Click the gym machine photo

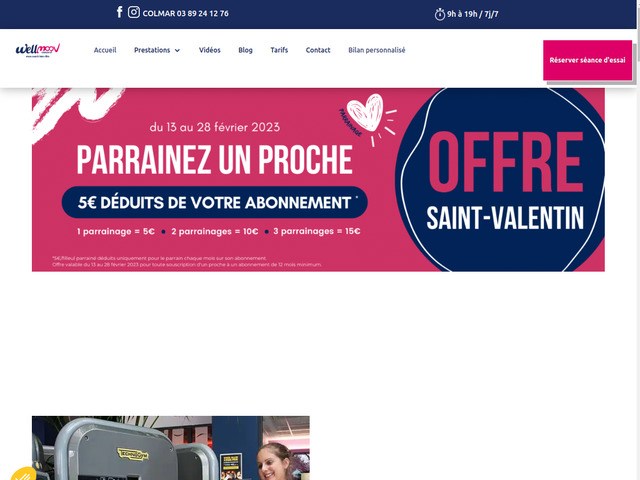tap(171, 448)
